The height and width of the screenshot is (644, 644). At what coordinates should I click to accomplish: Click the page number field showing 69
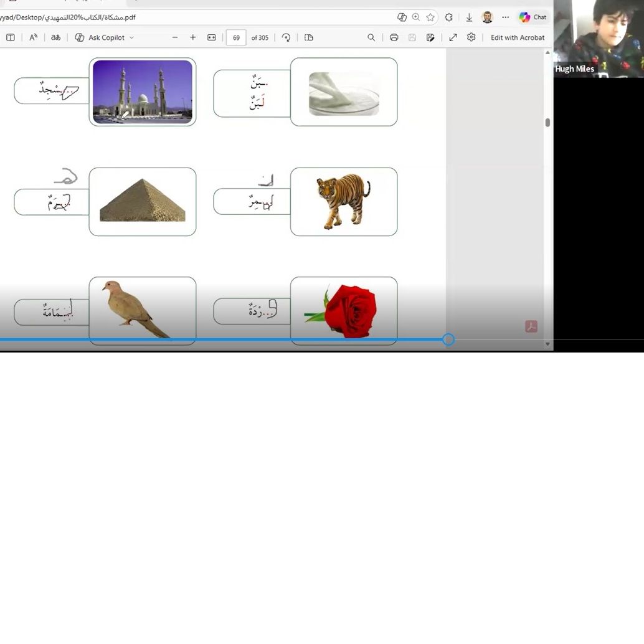(x=236, y=37)
